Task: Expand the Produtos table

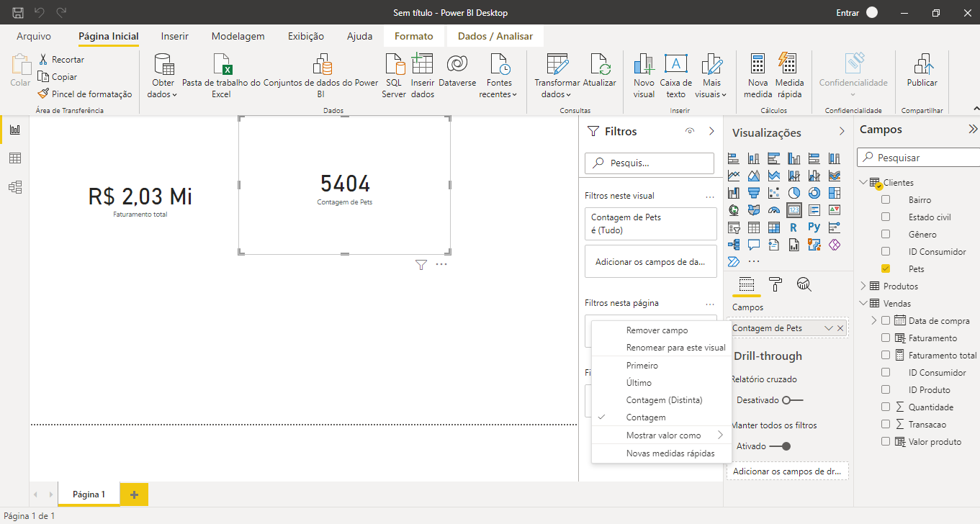Action: pos(863,286)
